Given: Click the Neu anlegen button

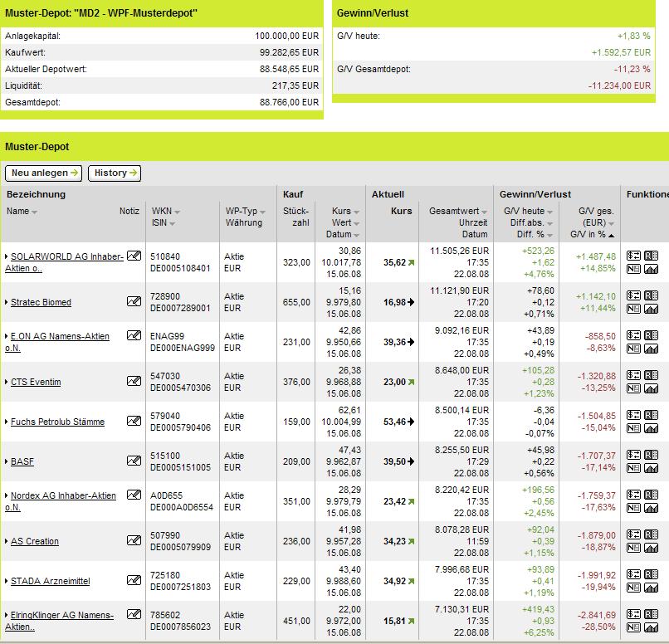Looking at the screenshot, I should point(43,173).
